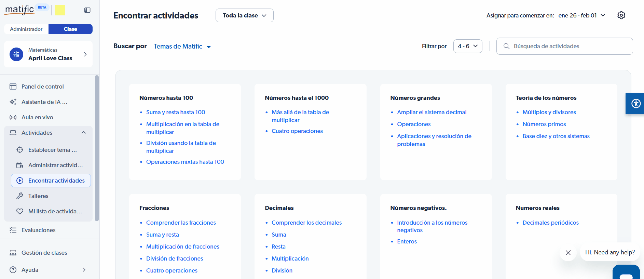Open División usando la tabla de multiplicar

(181, 147)
